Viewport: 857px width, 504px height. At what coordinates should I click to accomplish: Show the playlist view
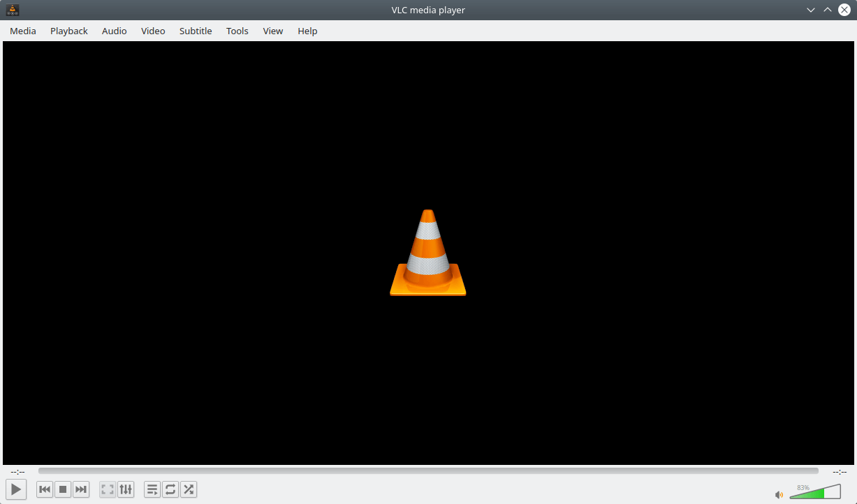coord(152,489)
